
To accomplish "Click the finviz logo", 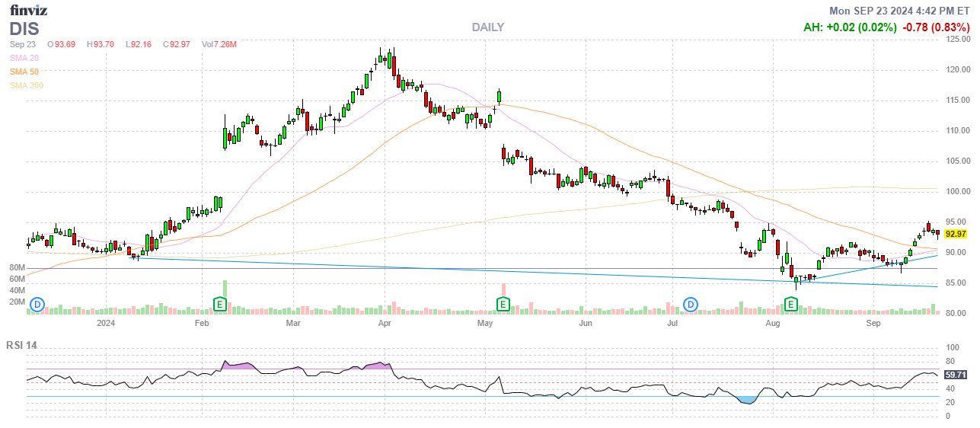I will click(30, 11).
